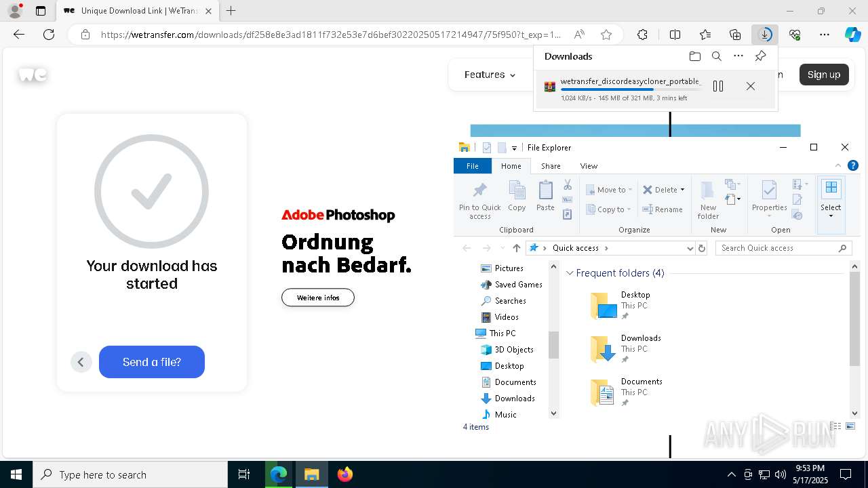Open Edge Collections

point(735,35)
